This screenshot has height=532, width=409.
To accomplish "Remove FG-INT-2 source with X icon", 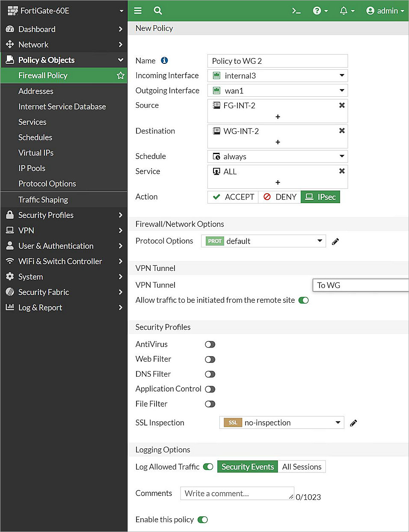I will coord(341,105).
